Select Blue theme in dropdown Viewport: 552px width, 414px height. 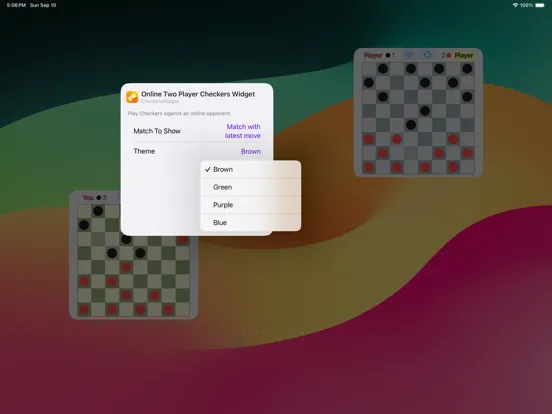click(250, 222)
